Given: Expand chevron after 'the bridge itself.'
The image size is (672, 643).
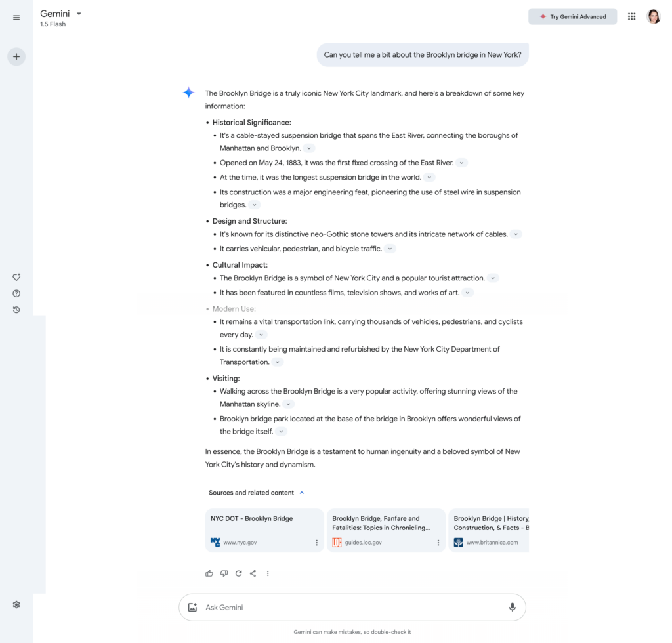Looking at the screenshot, I should coord(281,431).
